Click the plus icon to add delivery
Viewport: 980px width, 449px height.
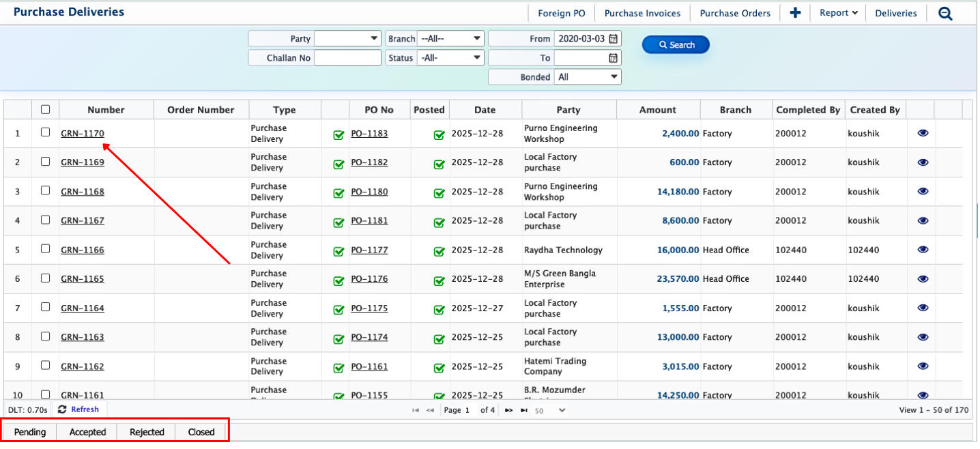pos(795,13)
